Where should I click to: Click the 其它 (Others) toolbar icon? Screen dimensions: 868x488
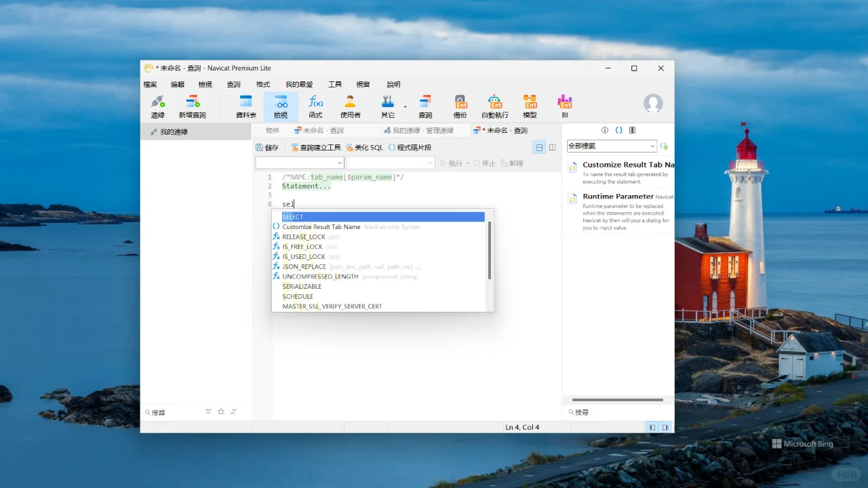(x=388, y=106)
